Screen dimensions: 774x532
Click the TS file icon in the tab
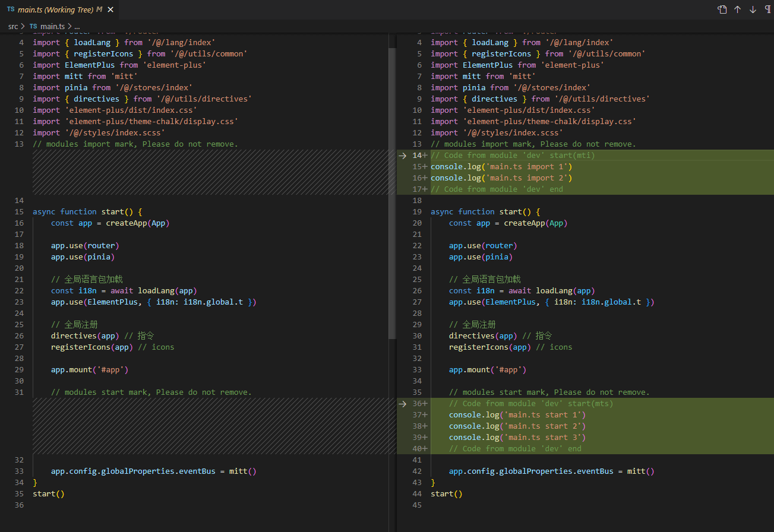point(11,9)
